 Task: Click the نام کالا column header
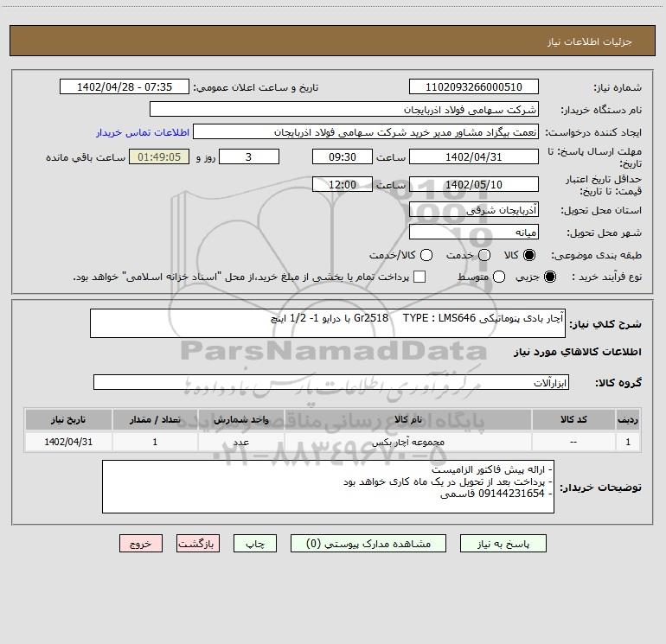click(408, 419)
